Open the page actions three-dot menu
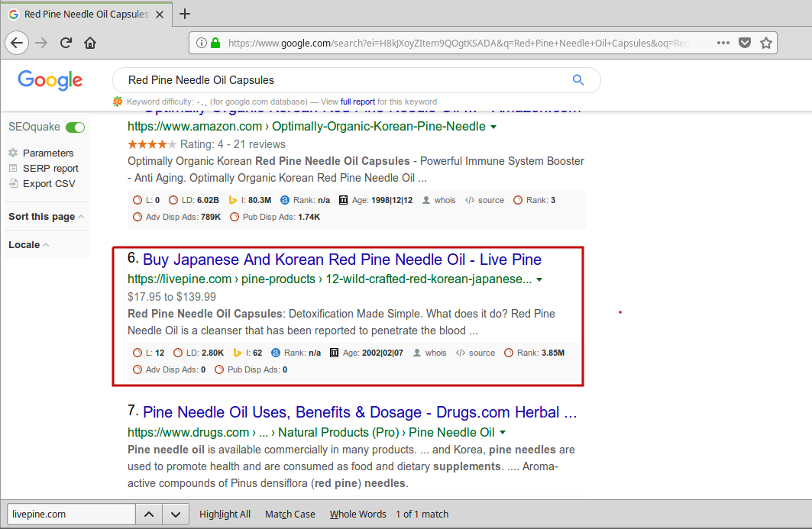The width and height of the screenshot is (812, 529). (723, 43)
